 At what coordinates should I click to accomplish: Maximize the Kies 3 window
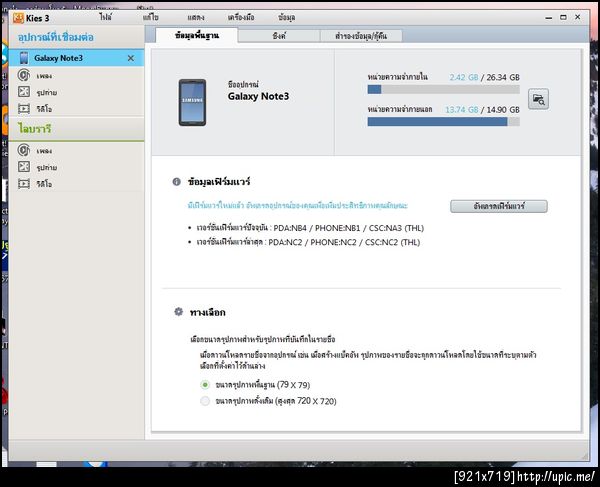tap(563, 18)
